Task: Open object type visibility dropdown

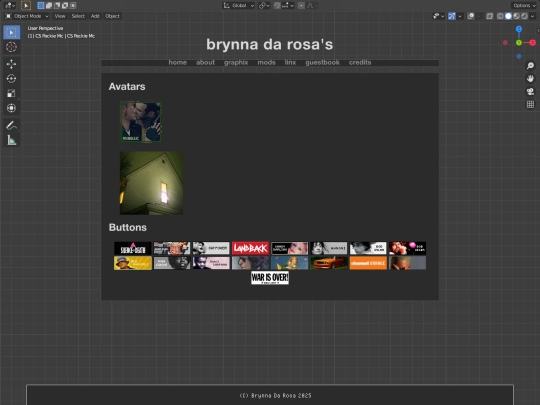Action: tap(438, 16)
